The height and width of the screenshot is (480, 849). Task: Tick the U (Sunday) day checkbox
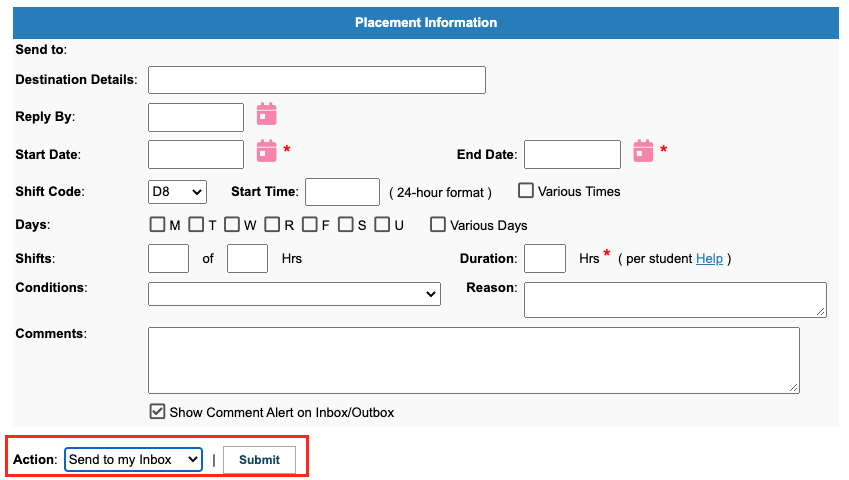(382, 225)
